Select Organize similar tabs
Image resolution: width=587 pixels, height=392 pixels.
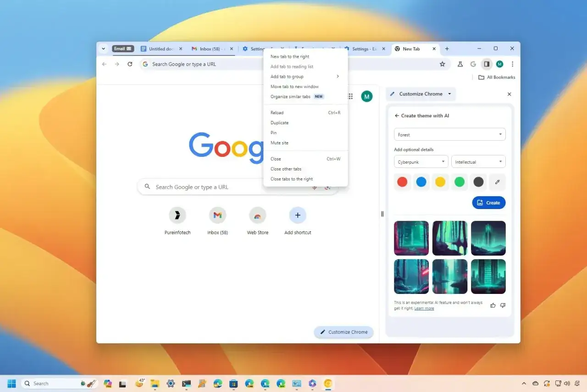[305, 97]
